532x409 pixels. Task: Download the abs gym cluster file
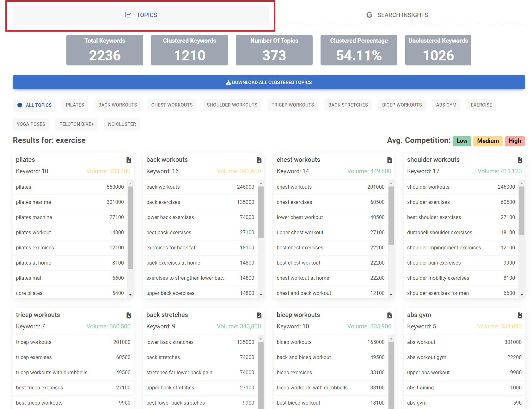[520, 315]
